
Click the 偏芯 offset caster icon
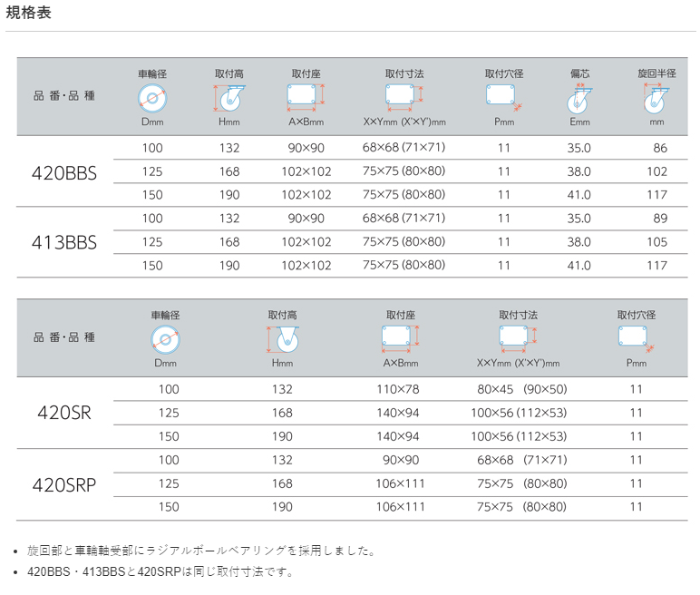coord(579,98)
